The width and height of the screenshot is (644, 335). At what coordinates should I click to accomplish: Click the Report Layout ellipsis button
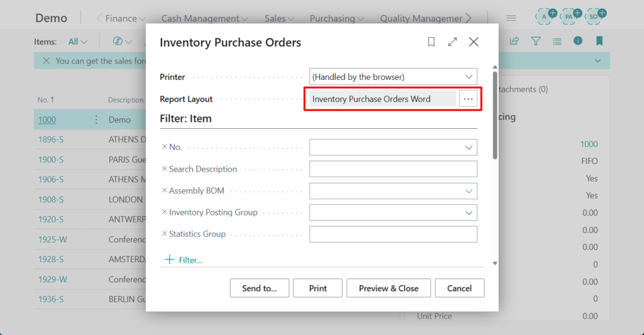coord(468,99)
